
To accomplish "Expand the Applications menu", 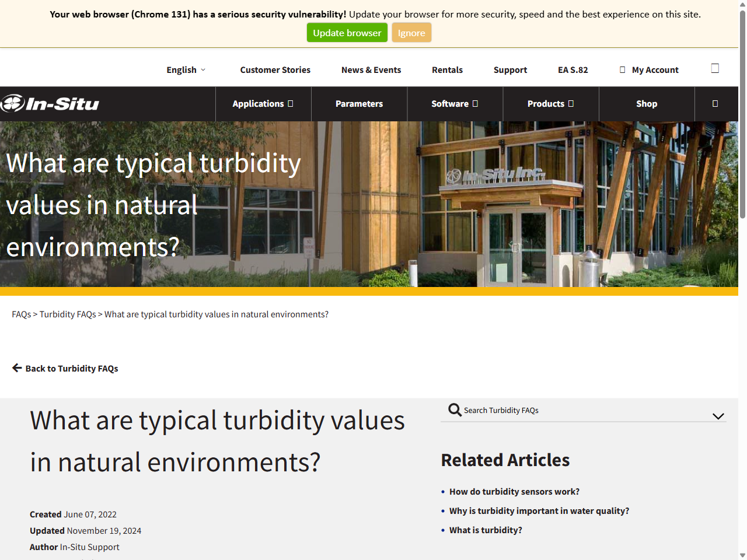I will click(x=263, y=104).
